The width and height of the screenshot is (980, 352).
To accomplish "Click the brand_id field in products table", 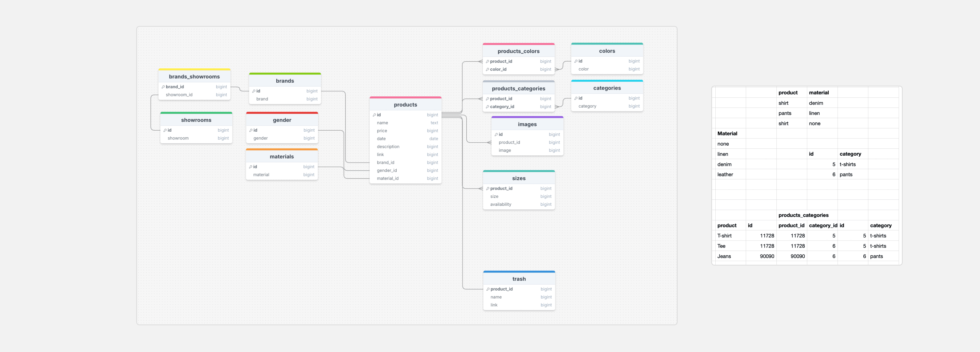I will (x=406, y=163).
